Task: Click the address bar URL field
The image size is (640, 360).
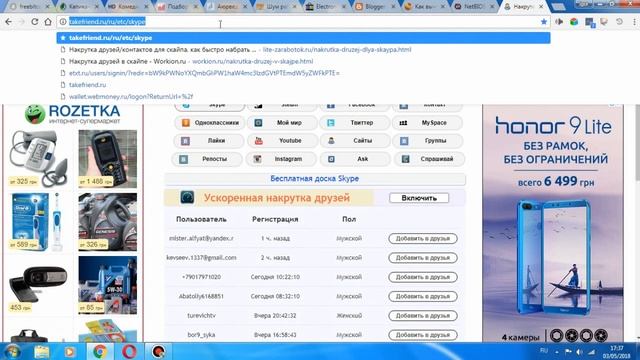Action: tap(302, 22)
